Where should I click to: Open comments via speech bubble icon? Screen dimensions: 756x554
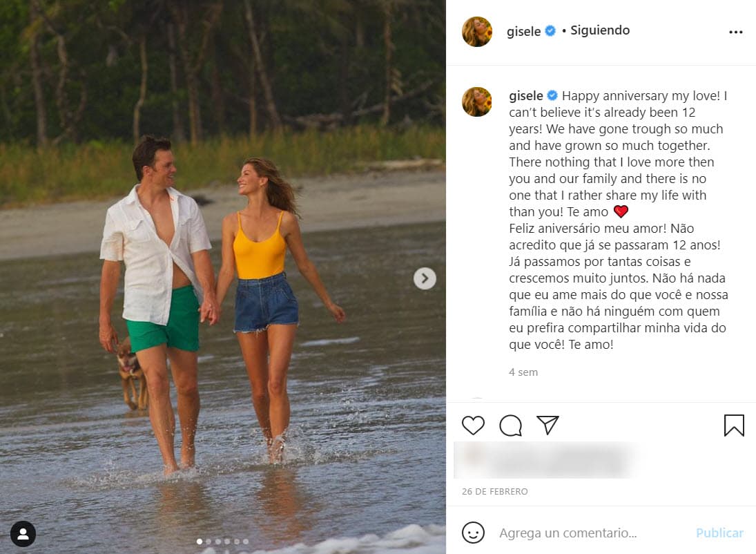[510, 426]
